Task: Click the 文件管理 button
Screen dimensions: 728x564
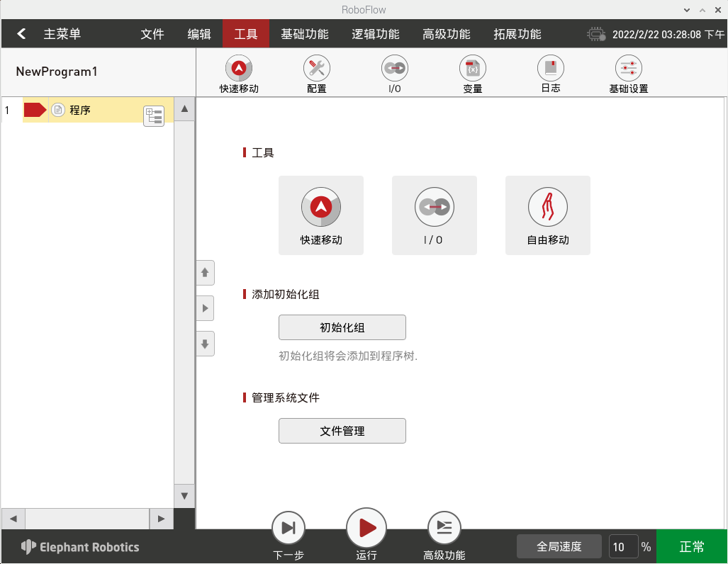Action: point(342,431)
